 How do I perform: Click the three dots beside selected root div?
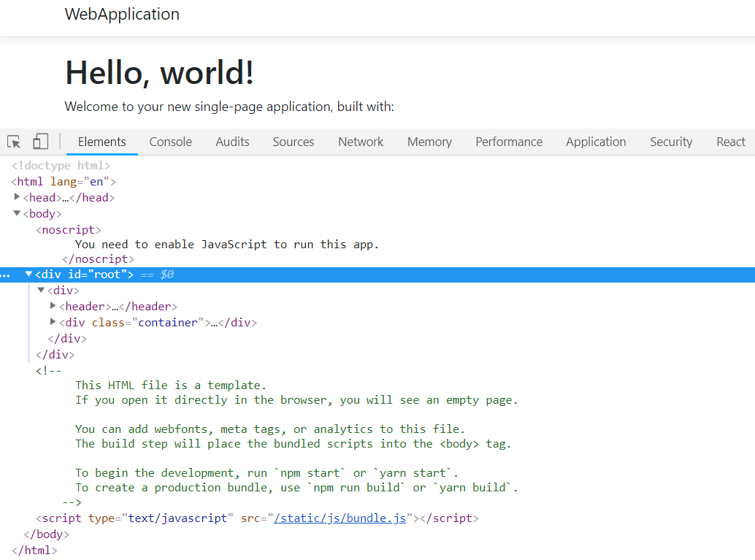click(x=6, y=276)
